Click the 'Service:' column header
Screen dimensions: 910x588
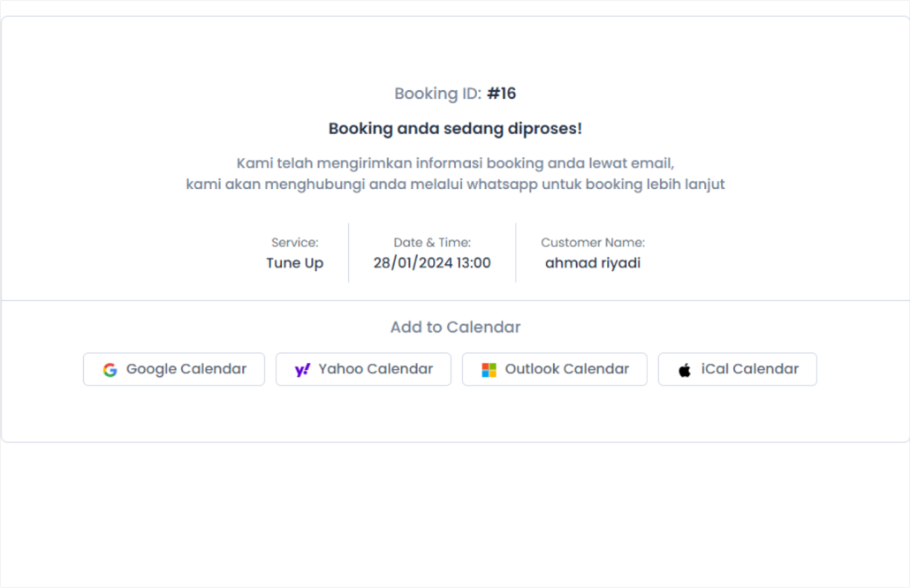pos(294,242)
